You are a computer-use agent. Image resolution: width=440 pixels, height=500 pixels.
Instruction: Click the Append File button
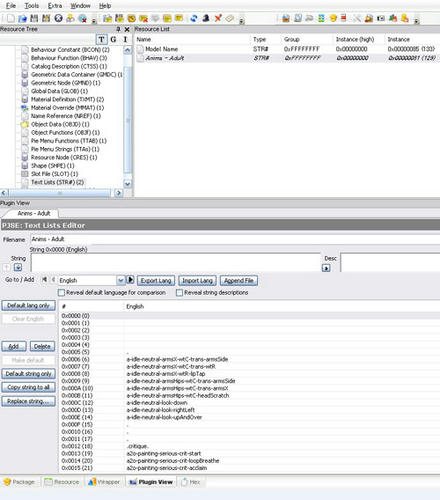click(x=239, y=280)
